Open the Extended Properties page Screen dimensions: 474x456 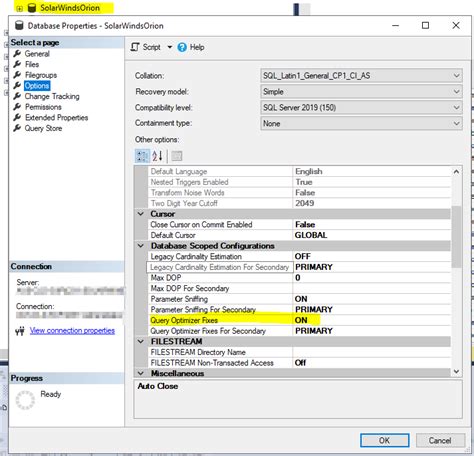[56, 118]
